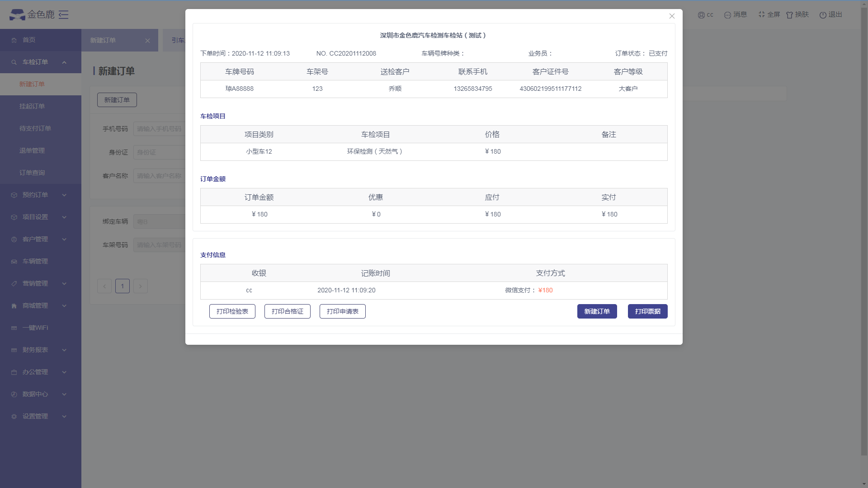Screen dimensions: 868x488
Task: Collapse the 车检订单 menu chevron
Action: [x=64, y=62]
